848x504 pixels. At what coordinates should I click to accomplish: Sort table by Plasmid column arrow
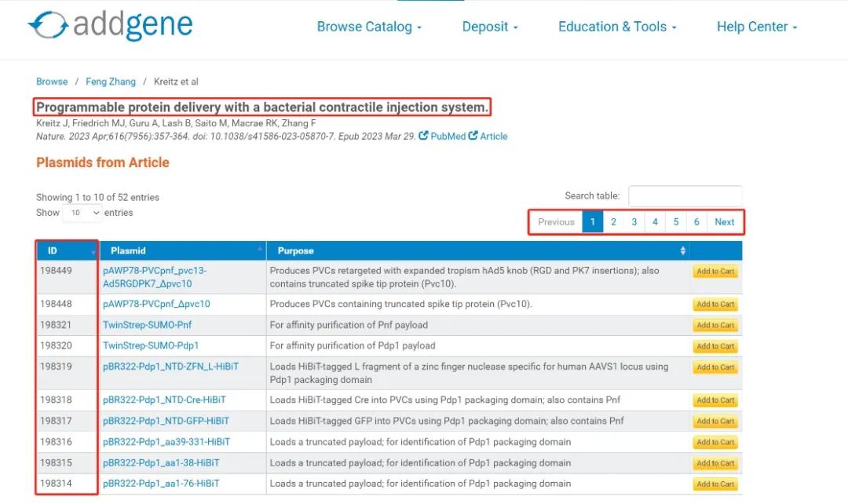coord(260,250)
